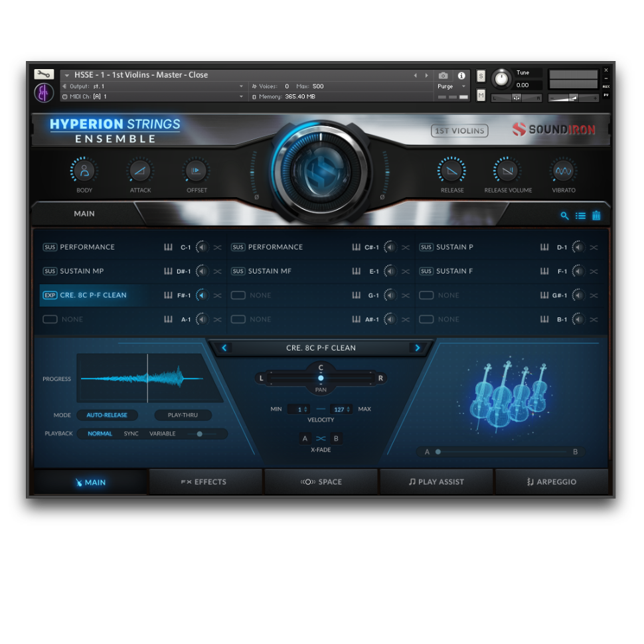Toggle the Solo S button
The image size is (644, 644).
tap(481, 76)
